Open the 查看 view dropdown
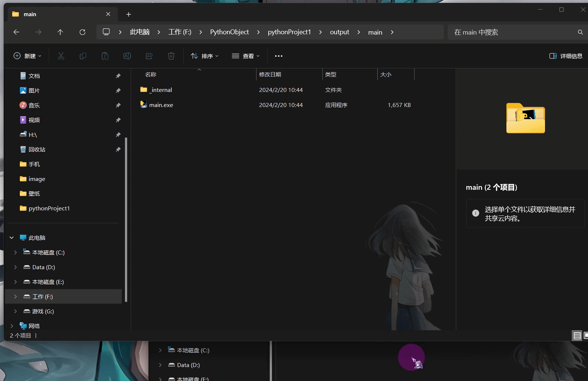 pyautogui.click(x=246, y=56)
